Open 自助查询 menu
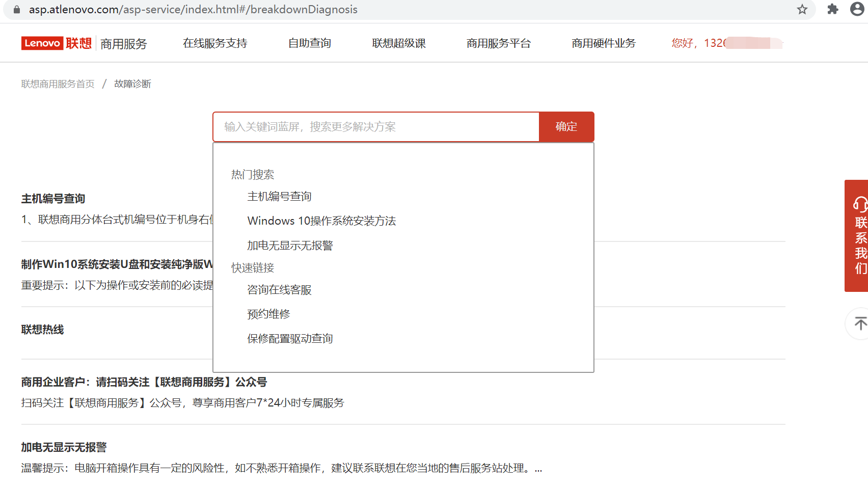This screenshot has height=488, width=868. point(309,43)
